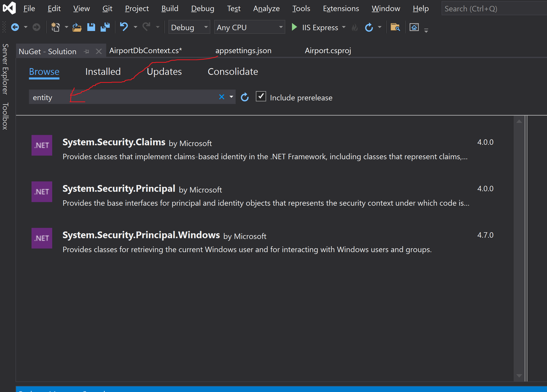Open the back navigation history dropdown
This screenshot has height=392, width=547.
pyautogui.click(x=26, y=27)
